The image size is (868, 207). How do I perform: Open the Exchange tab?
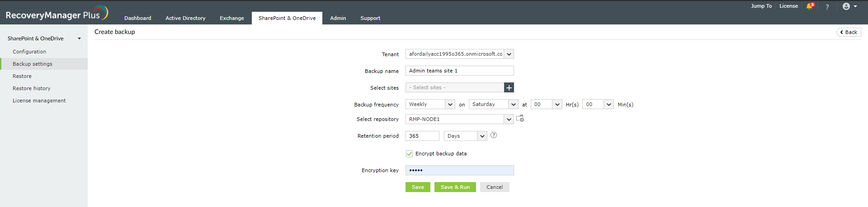tap(231, 18)
